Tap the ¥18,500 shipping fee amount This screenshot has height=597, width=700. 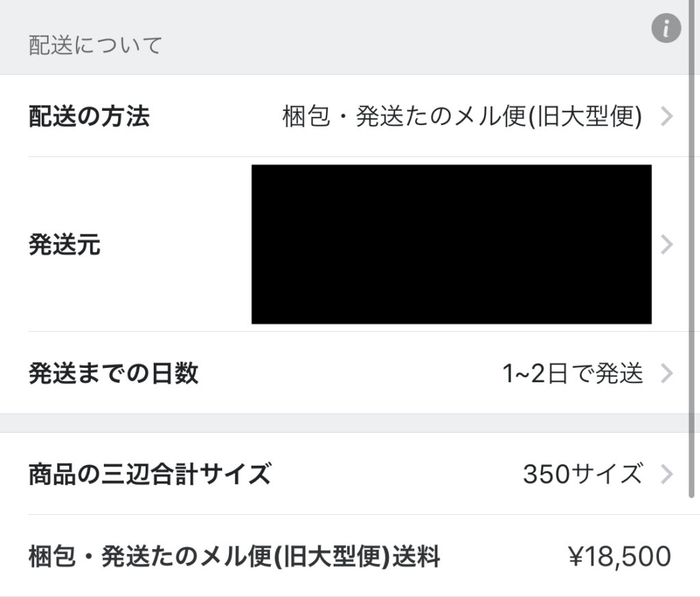pyautogui.click(x=620, y=557)
